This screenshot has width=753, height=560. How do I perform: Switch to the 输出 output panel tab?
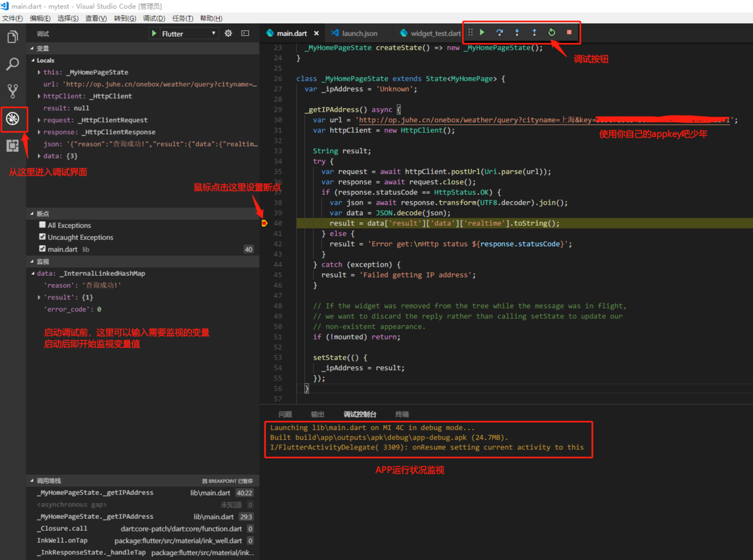[x=318, y=414]
